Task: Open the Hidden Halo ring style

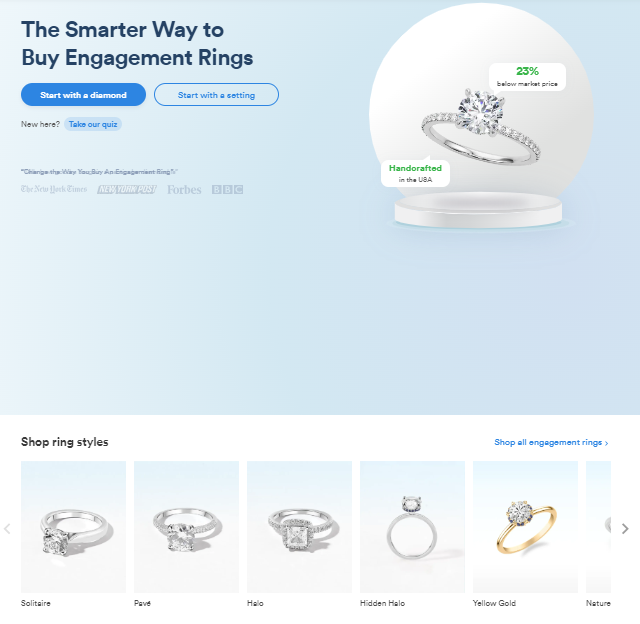Action: (412, 527)
